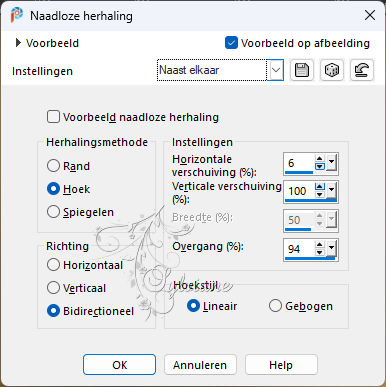The image size is (386, 387).
Task: Confirm with the OK button
Action: [x=119, y=365]
